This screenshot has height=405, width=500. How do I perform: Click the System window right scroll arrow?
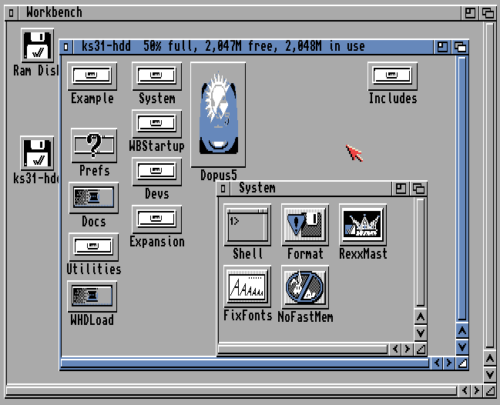407,349
